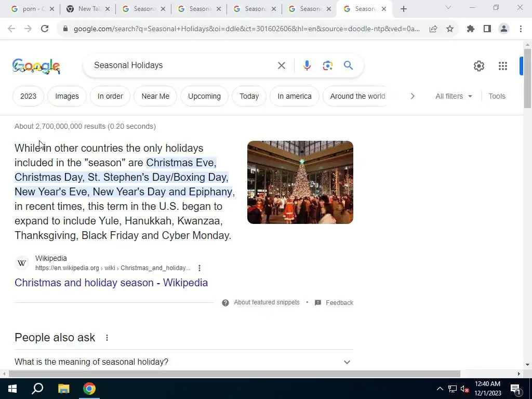Show more filter chips arrow
The width and height of the screenshot is (532, 399).
point(412,96)
